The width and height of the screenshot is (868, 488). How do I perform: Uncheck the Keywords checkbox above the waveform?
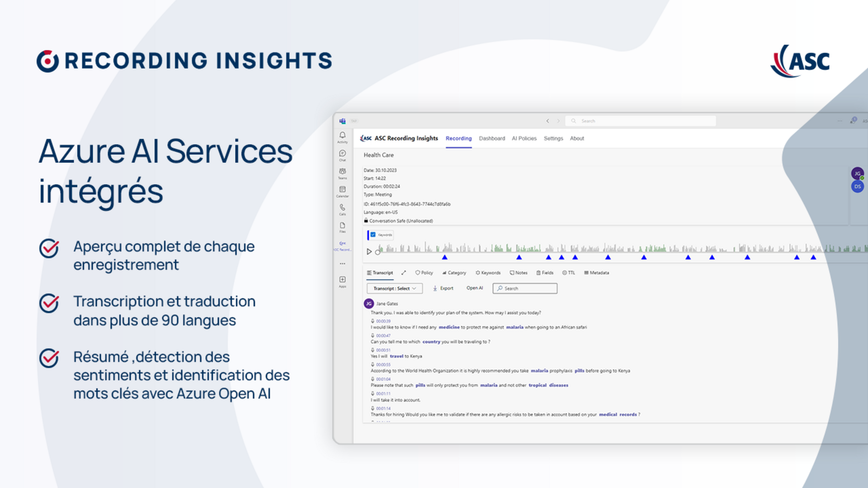coord(373,235)
